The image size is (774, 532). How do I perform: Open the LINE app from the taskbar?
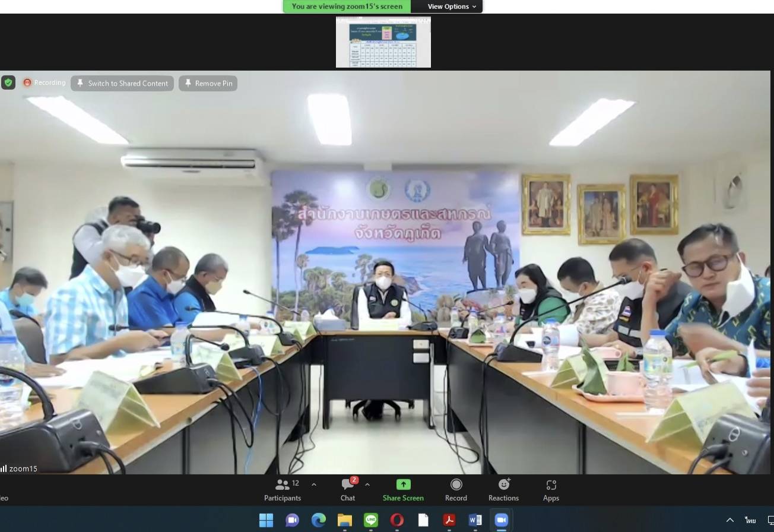pyautogui.click(x=370, y=520)
